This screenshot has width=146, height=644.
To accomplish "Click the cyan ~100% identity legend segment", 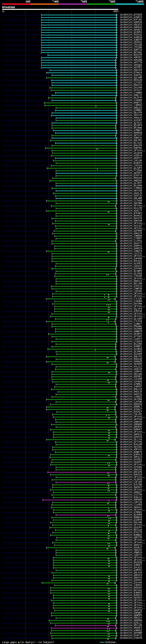I will (x=130, y=4).
